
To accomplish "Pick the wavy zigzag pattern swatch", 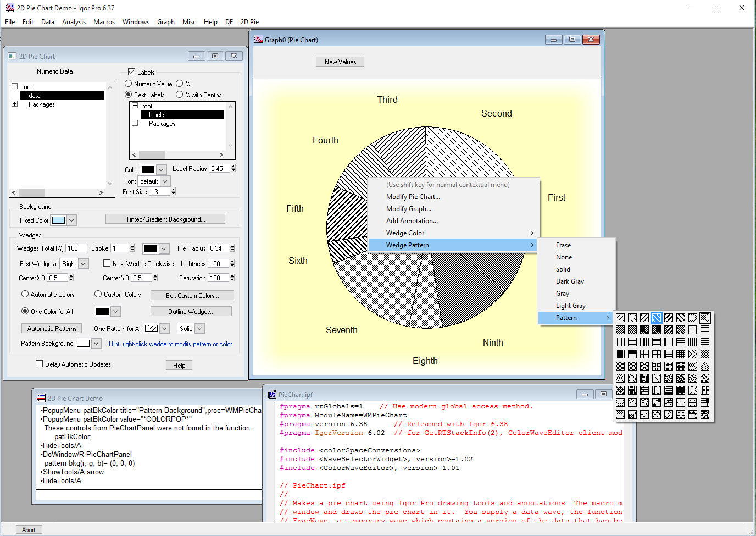I will (x=705, y=366).
